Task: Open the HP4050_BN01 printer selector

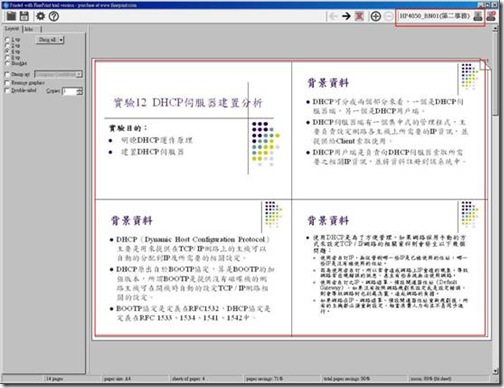Action: pyautogui.click(x=435, y=16)
